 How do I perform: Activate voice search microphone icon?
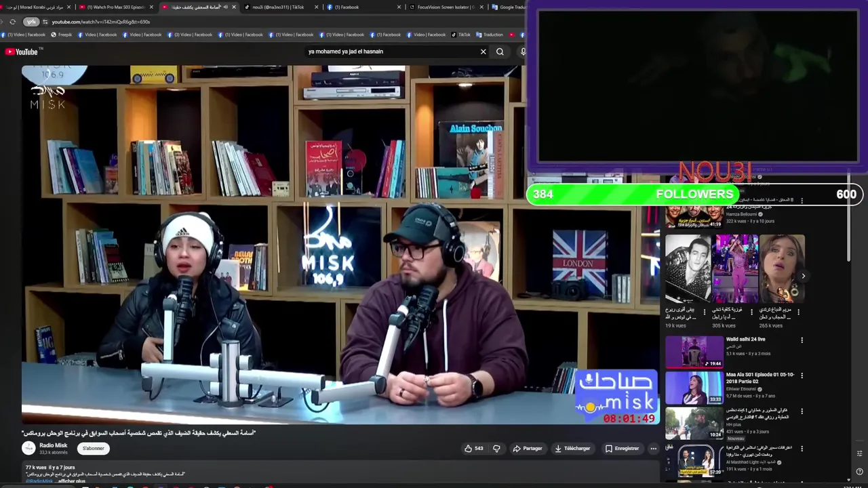point(523,52)
